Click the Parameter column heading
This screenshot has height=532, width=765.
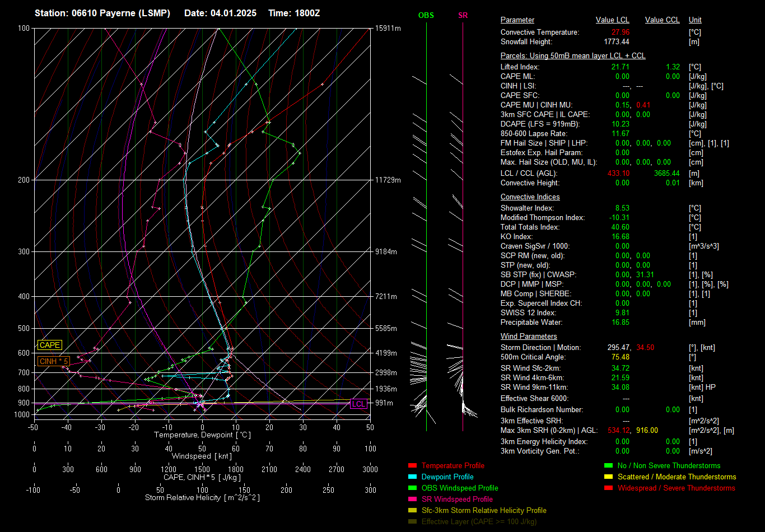(x=517, y=20)
